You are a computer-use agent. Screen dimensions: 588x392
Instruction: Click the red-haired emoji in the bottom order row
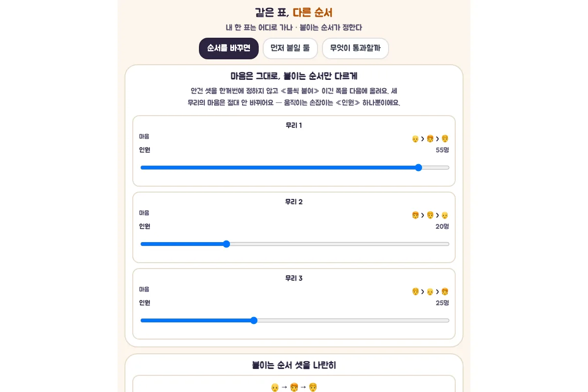(294, 387)
